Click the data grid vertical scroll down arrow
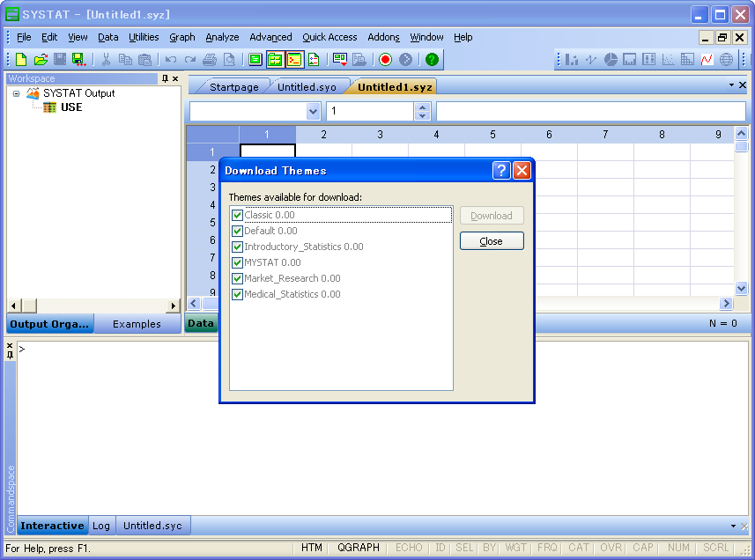The image size is (755, 560). click(x=741, y=288)
